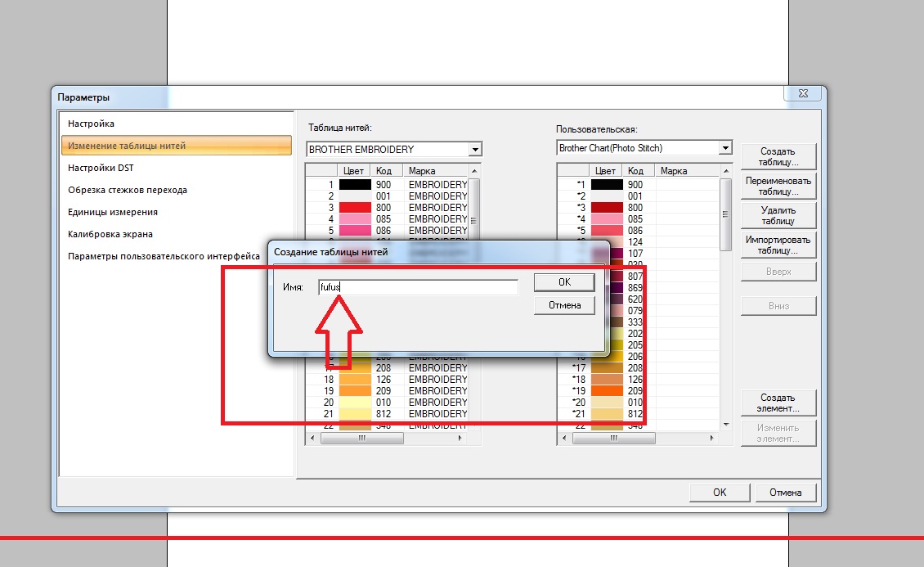This screenshot has width=924, height=567.
Task: Choose Единицы измерения in the settings list
Action: pyautogui.click(x=113, y=212)
